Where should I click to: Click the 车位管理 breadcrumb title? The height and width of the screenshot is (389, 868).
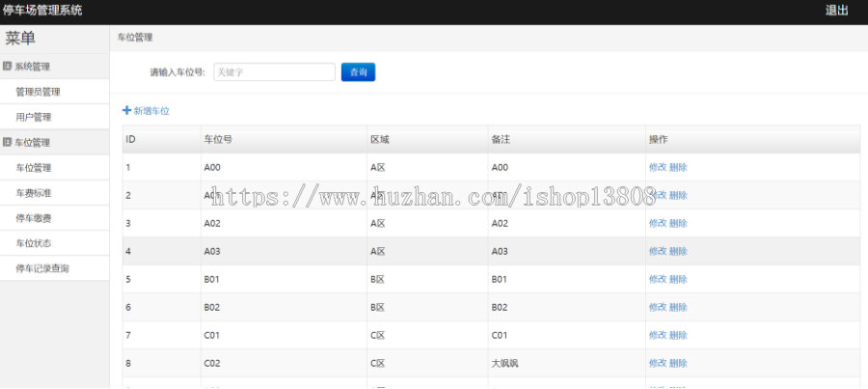click(134, 38)
